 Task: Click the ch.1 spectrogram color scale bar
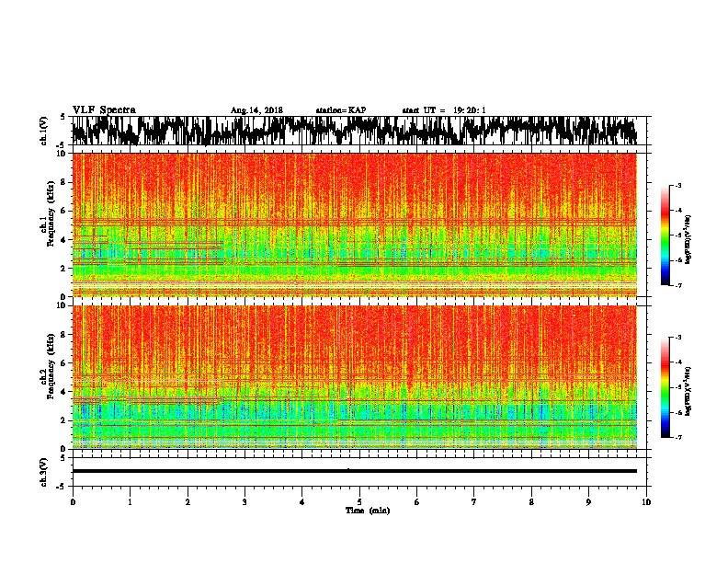click(665, 236)
